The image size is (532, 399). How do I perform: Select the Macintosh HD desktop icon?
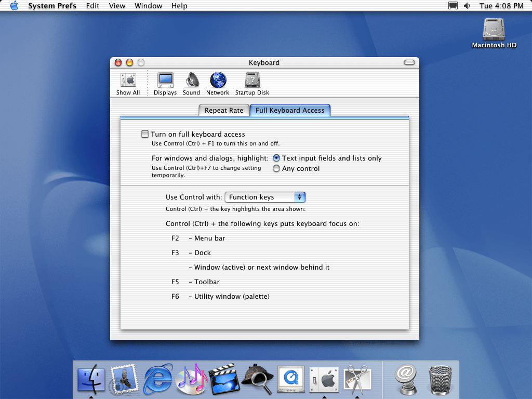coord(494,33)
